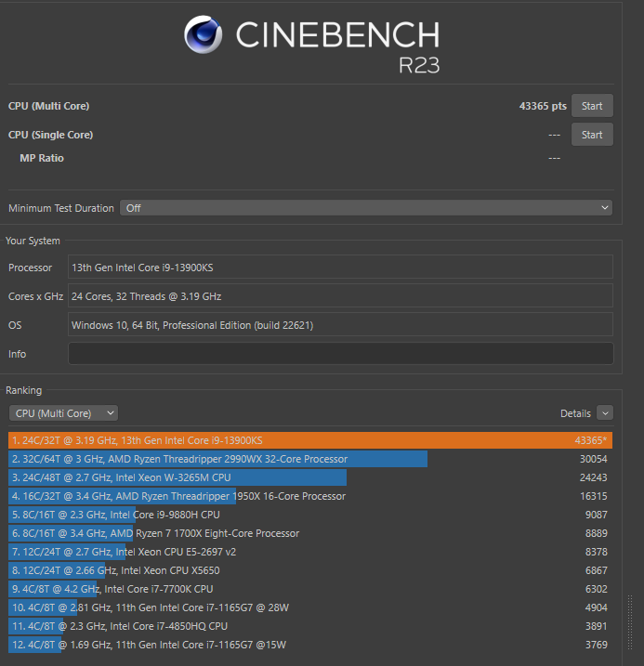This screenshot has width=644, height=666.
Task: Select the Processor name field
Action: 340,268
